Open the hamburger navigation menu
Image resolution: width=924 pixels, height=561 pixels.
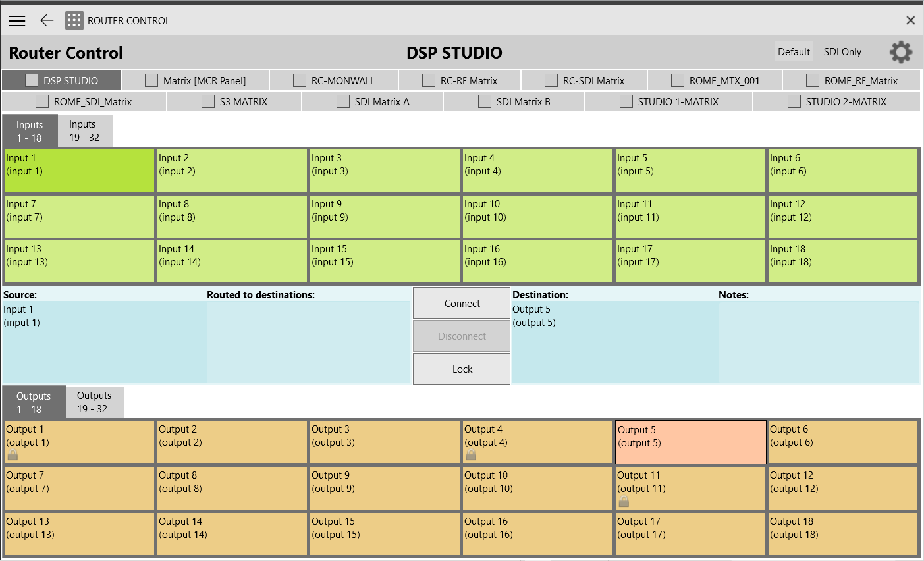point(16,20)
